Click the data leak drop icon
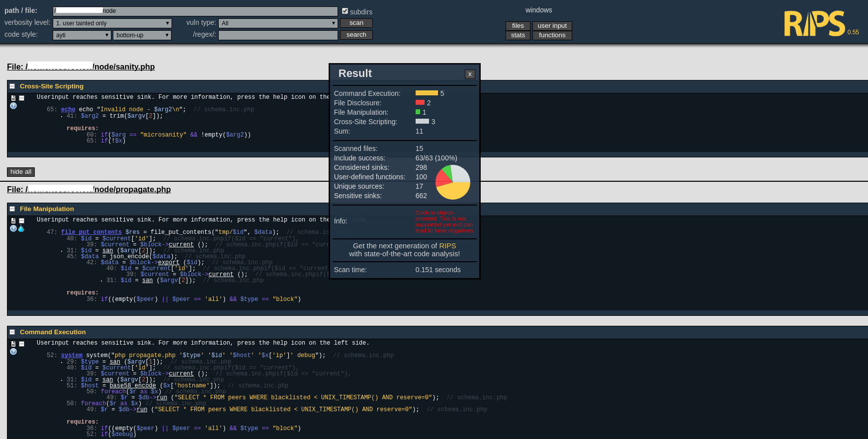 (x=21, y=228)
